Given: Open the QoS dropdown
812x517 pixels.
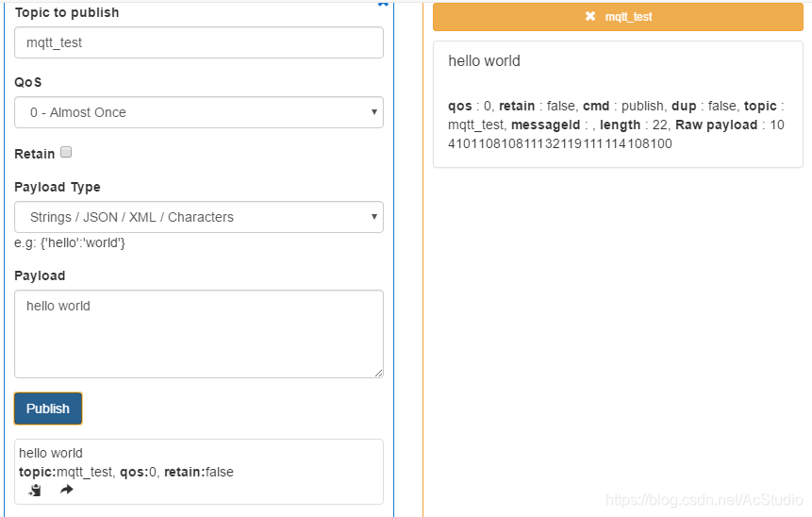Looking at the screenshot, I should [199, 112].
